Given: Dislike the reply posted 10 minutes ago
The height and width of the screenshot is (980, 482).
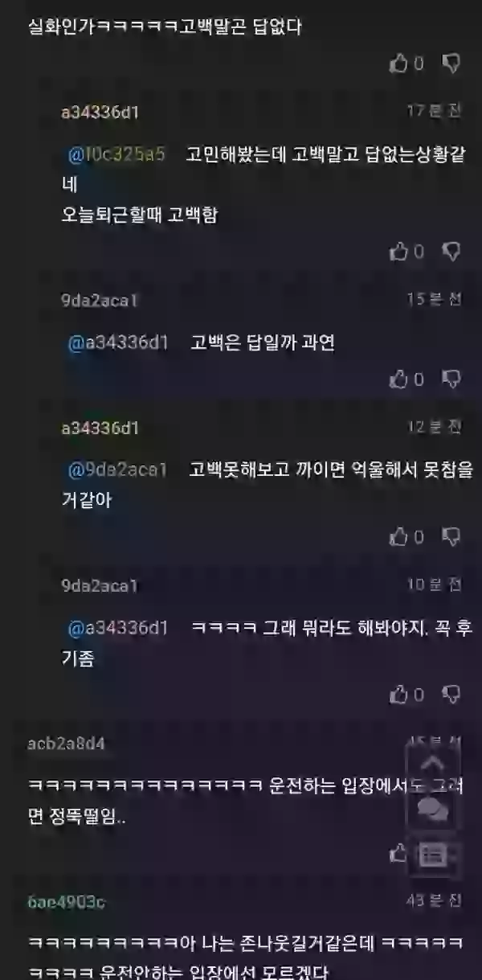Looking at the screenshot, I should (x=452, y=693).
